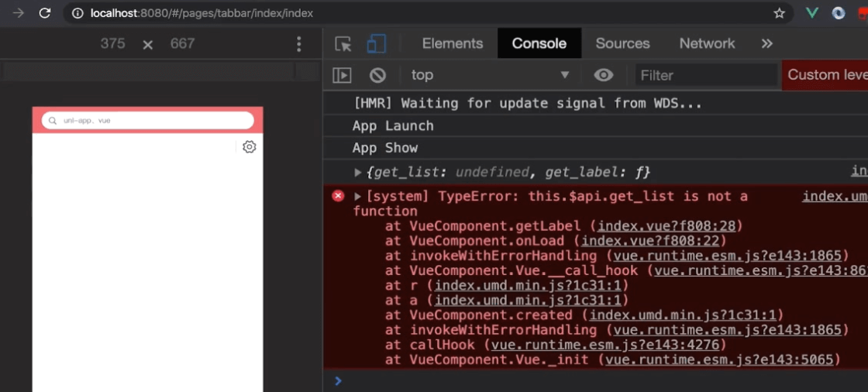This screenshot has height=392, width=868.
Task: Reload the page with browser refresh button
Action: [45, 13]
